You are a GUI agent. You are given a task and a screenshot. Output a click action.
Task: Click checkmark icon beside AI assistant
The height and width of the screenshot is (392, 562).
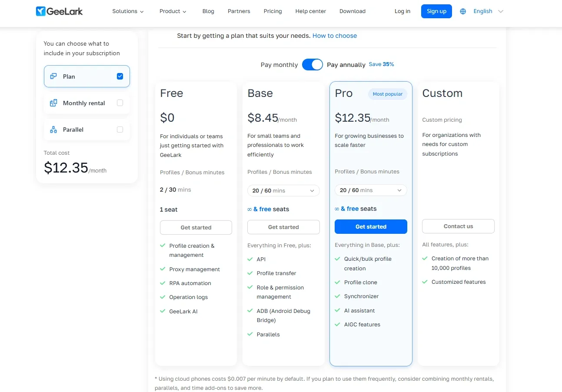338,310
